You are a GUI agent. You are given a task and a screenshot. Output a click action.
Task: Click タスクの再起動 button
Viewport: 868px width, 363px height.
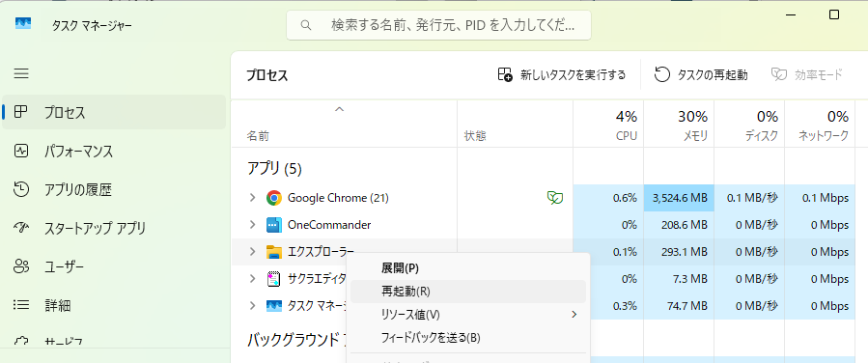coord(701,74)
